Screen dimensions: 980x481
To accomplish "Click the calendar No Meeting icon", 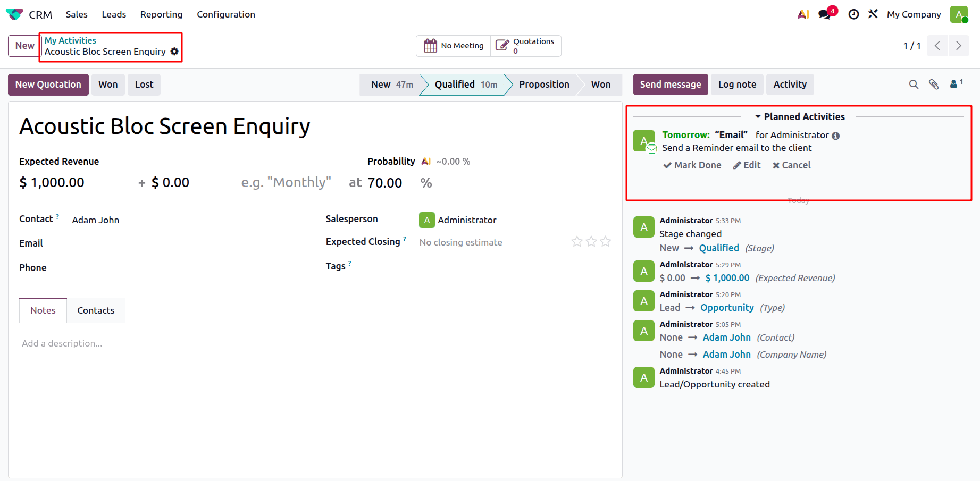I will click(430, 46).
